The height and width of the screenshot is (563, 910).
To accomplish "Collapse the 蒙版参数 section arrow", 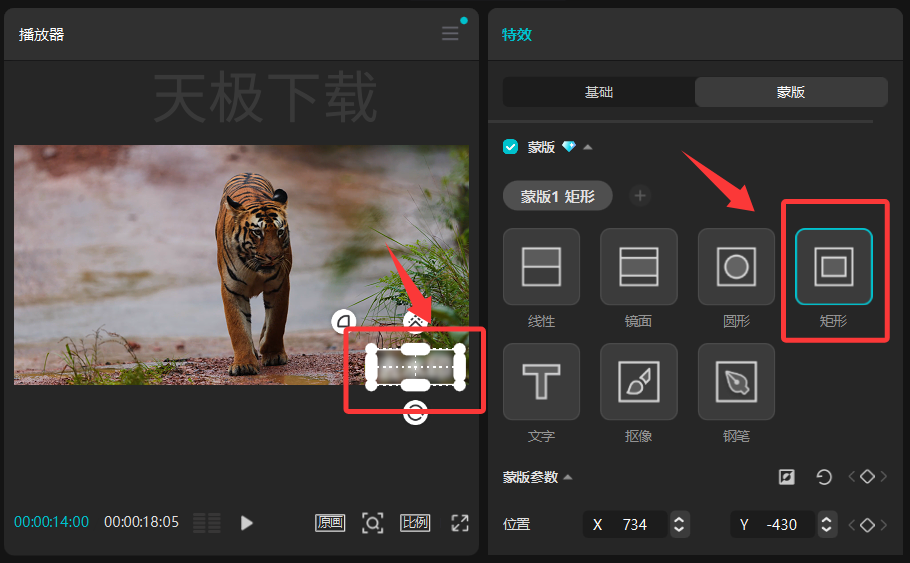I will pos(568,477).
